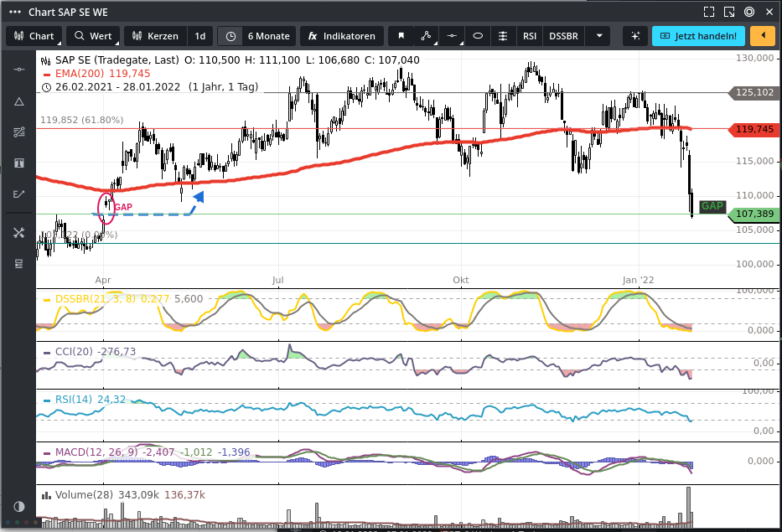Image resolution: width=782 pixels, height=532 pixels.
Task: Select the ellipse drawing tool
Action: pyautogui.click(x=478, y=37)
